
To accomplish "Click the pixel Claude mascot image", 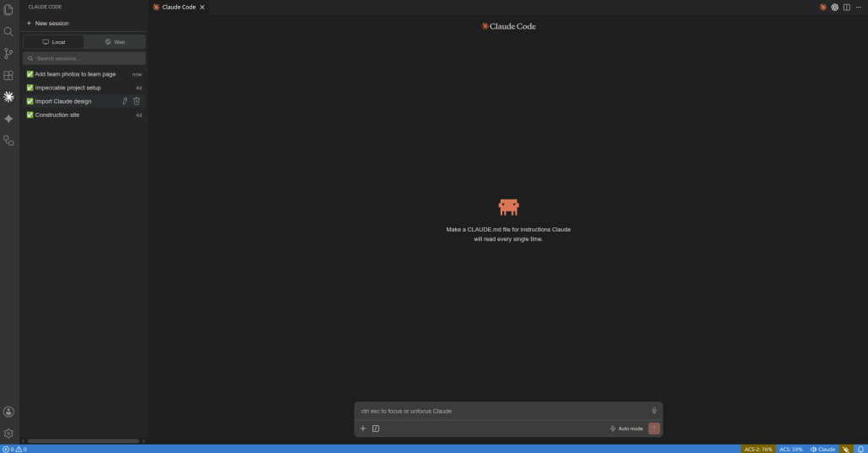I will tap(508, 207).
